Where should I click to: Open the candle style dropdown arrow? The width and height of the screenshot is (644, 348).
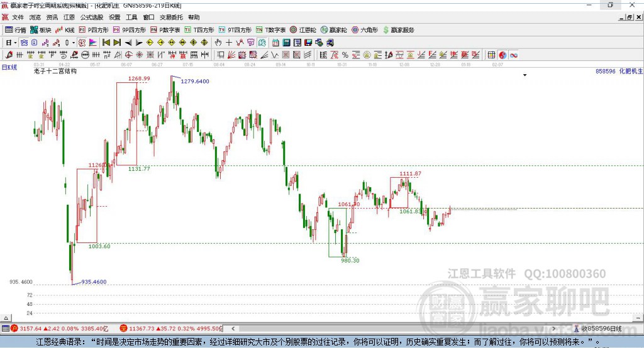tap(74, 43)
